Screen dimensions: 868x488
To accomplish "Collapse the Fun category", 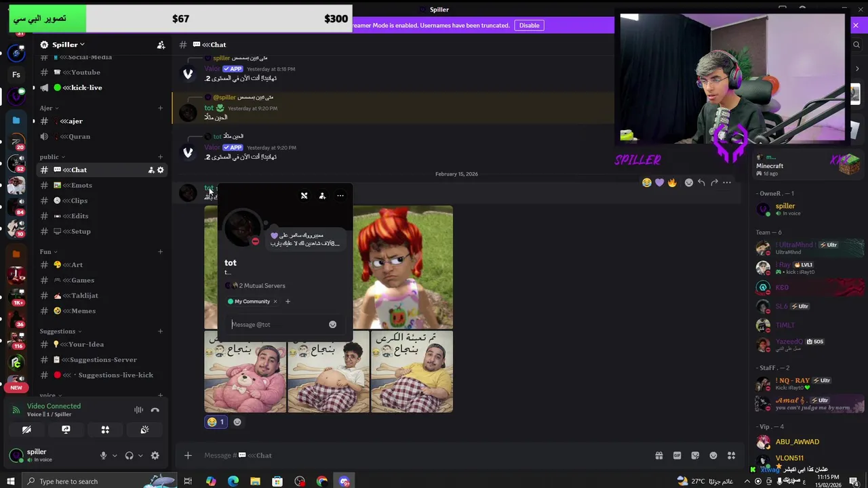I will pos(48,251).
